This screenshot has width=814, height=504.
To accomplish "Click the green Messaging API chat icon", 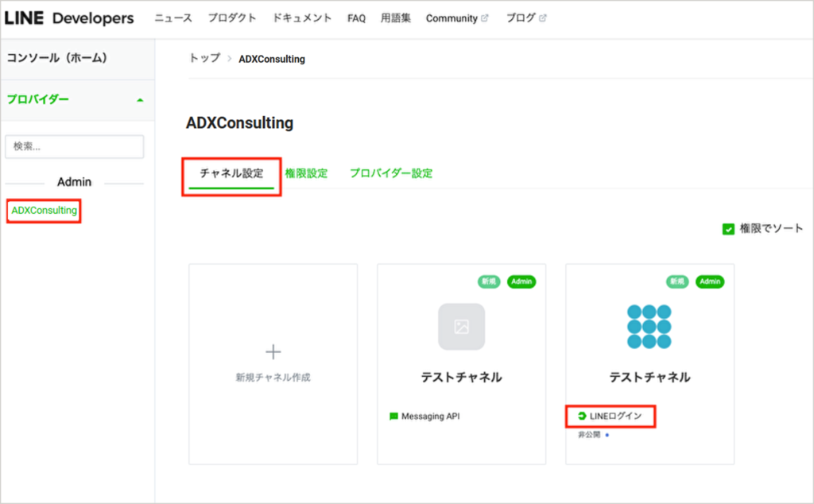I will [393, 416].
